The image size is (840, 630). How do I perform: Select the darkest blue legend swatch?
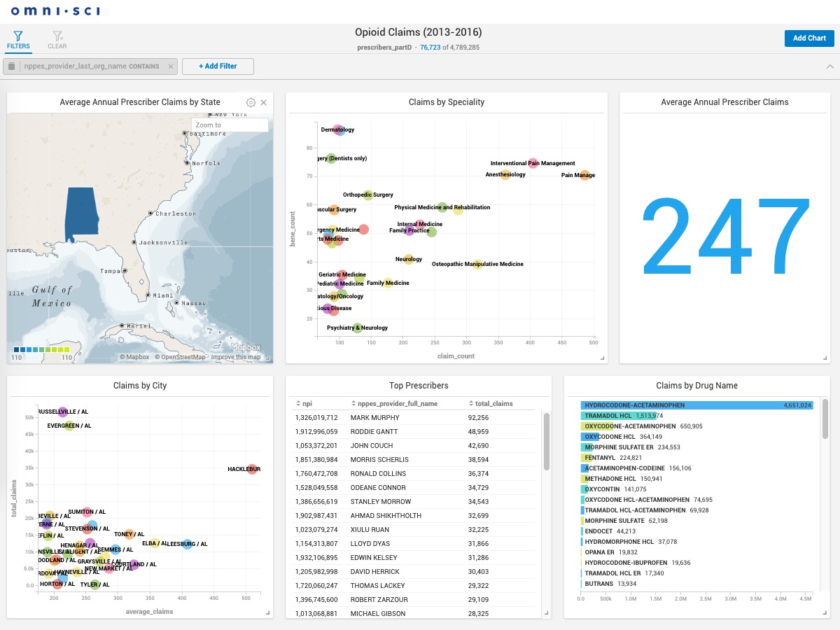pyautogui.click(x=16, y=349)
